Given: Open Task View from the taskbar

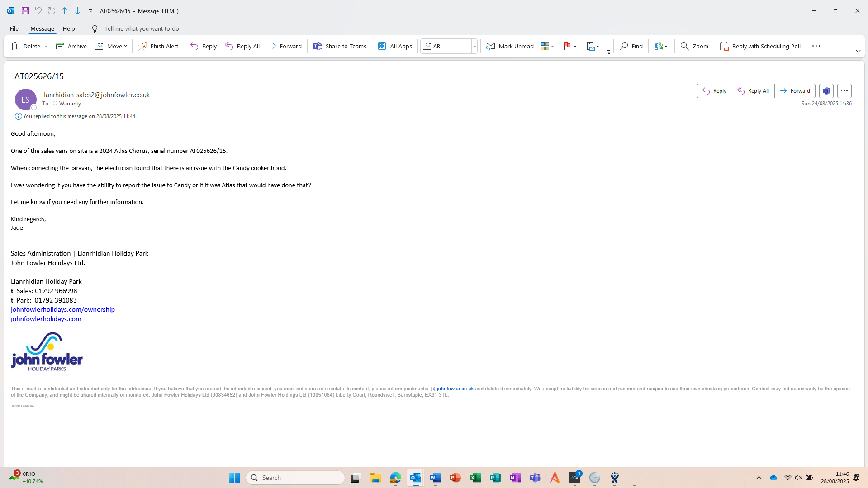Looking at the screenshot, I should 355,478.
